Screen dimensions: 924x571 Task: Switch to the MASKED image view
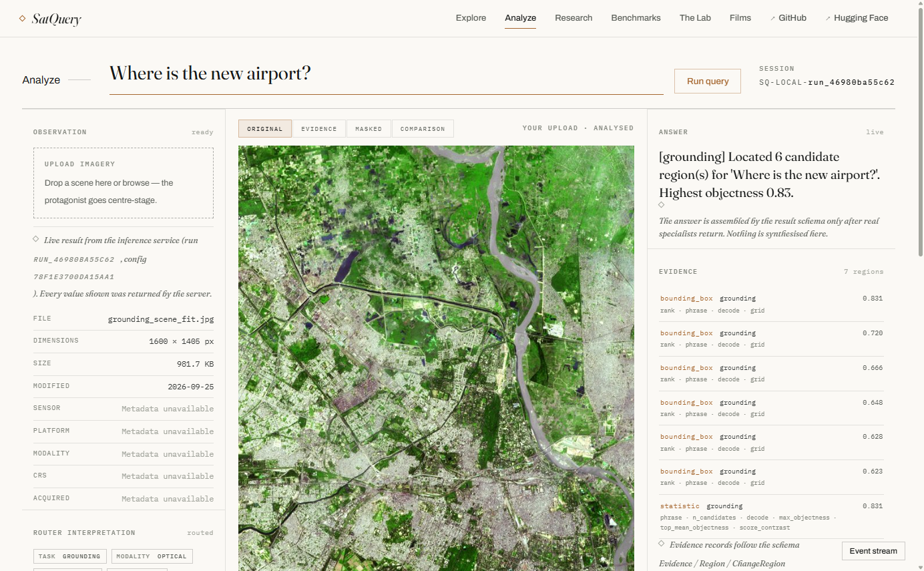point(369,129)
